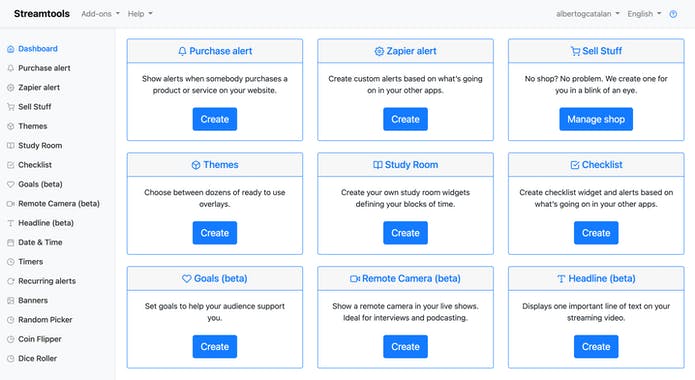Click the Remote Camera video icon in sidebar
Screen dimensions: 695x380
11,204
